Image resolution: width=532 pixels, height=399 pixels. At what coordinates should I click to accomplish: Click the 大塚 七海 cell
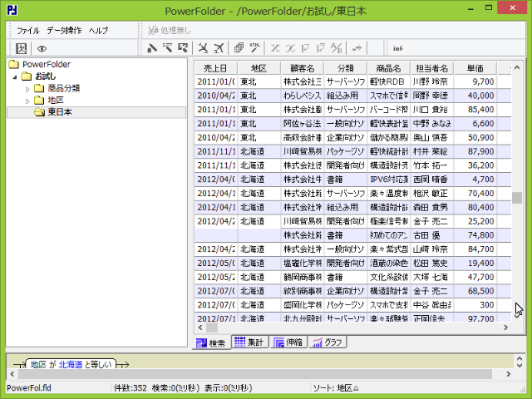tap(432, 277)
